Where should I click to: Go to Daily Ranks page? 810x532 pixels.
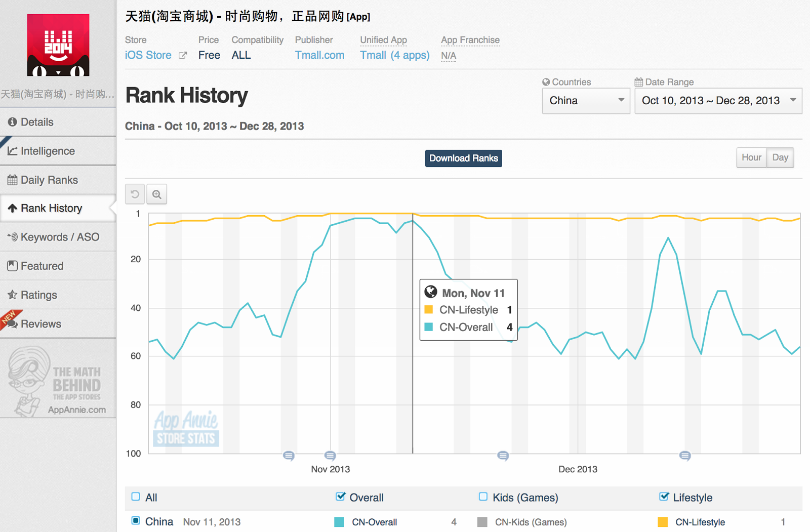tap(58, 180)
